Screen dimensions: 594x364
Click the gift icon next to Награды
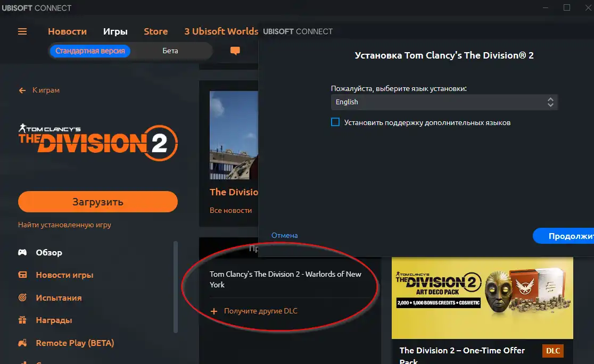(23, 320)
